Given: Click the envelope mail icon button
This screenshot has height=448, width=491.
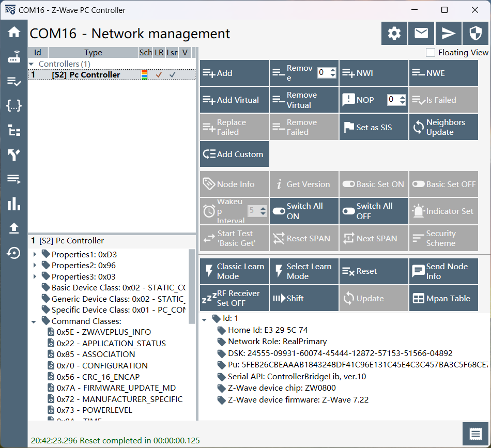Looking at the screenshot, I should pyautogui.click(x=421, y=34).
